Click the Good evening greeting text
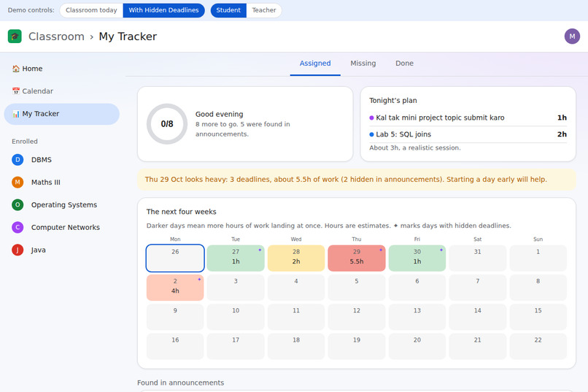The height and width of the screenshot is (392, 588). [219, 114]
